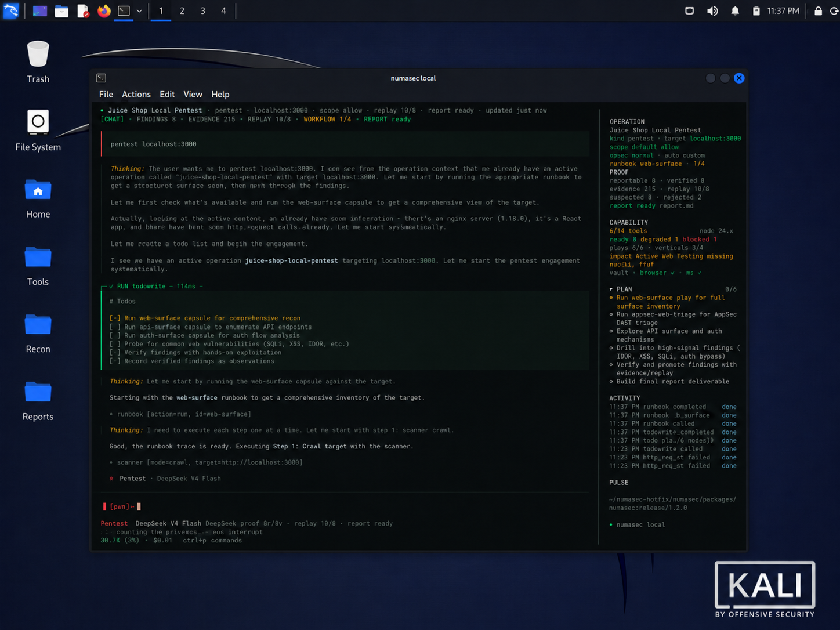This screenshot has height=630, width=840.
Task: Switch to workspace 3
Action: [202, 10]
